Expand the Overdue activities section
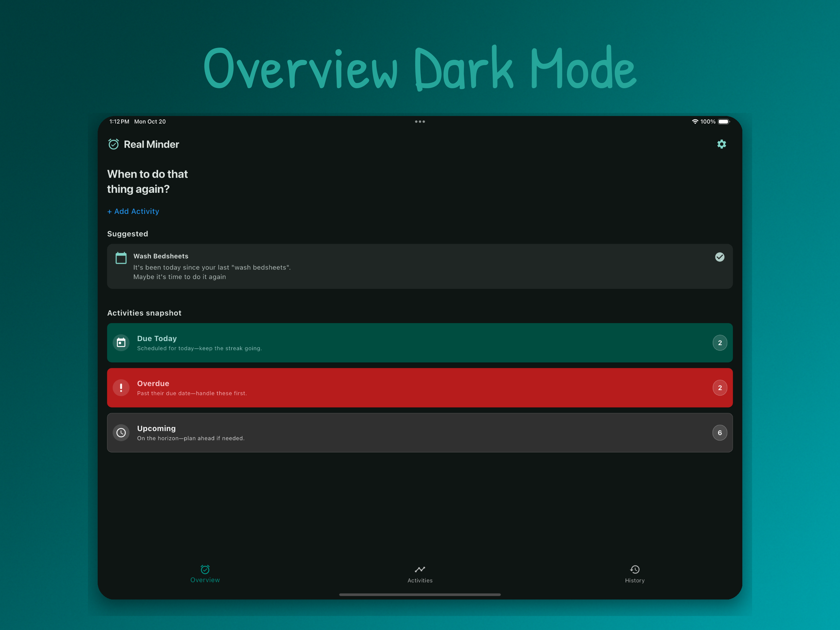This screenshot has height=630, width=840. (418, 388)
